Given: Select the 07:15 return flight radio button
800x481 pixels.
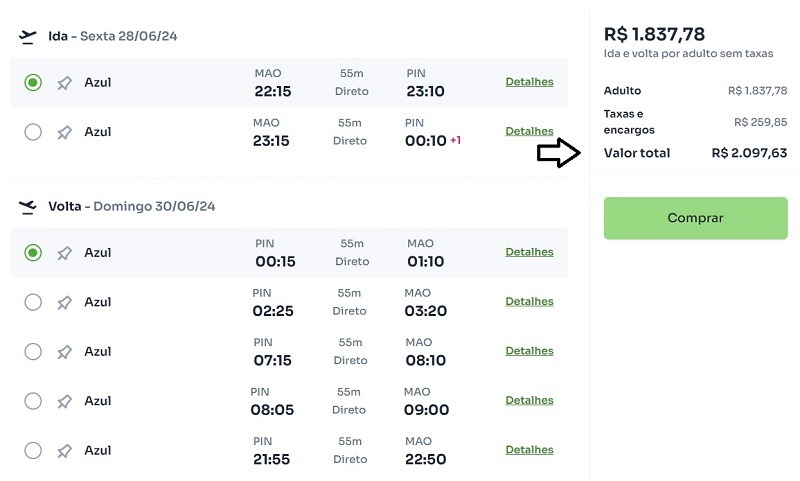Looking at the screenshot, I should (33, 352).
